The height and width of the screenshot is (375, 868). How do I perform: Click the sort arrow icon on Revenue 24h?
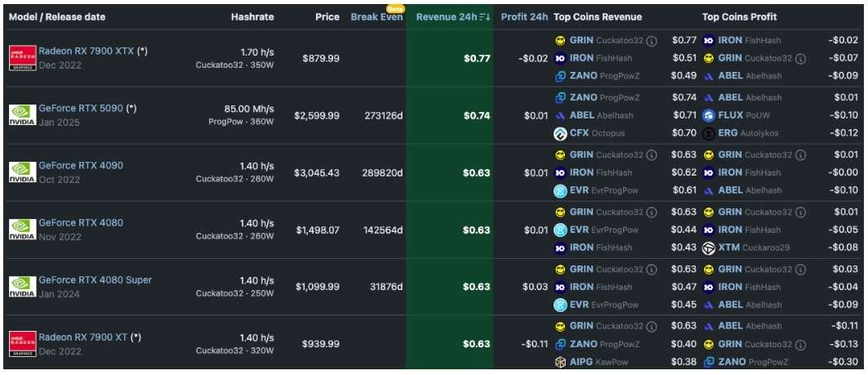485,16
